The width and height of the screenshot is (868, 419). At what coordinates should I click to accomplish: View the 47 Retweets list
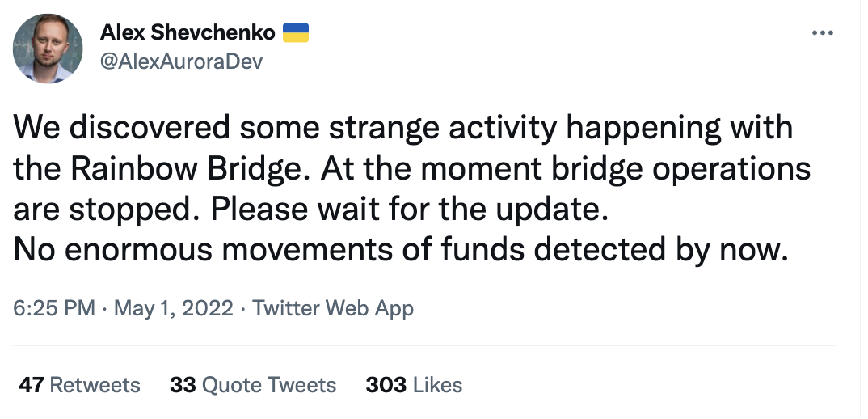click(x=79, y=385)
